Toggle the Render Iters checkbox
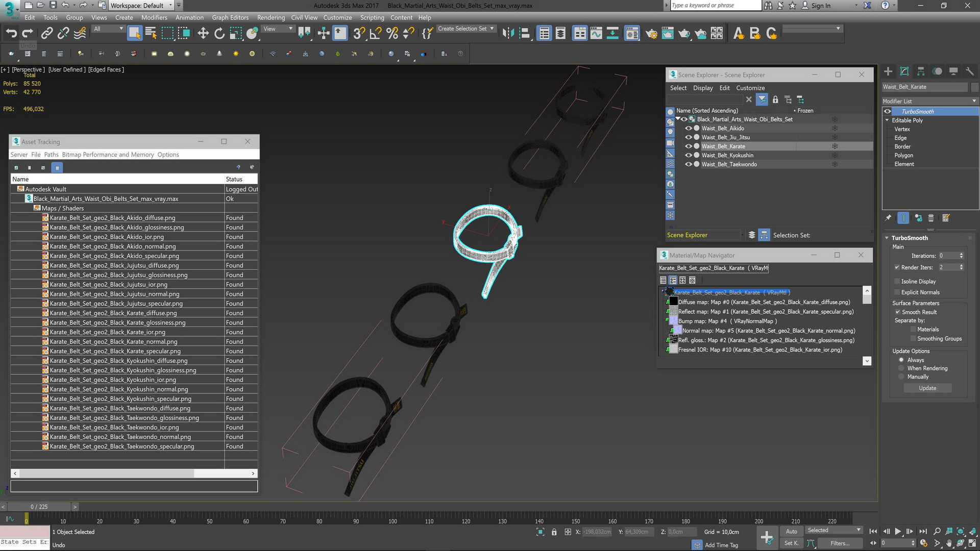 pos(897,267)
